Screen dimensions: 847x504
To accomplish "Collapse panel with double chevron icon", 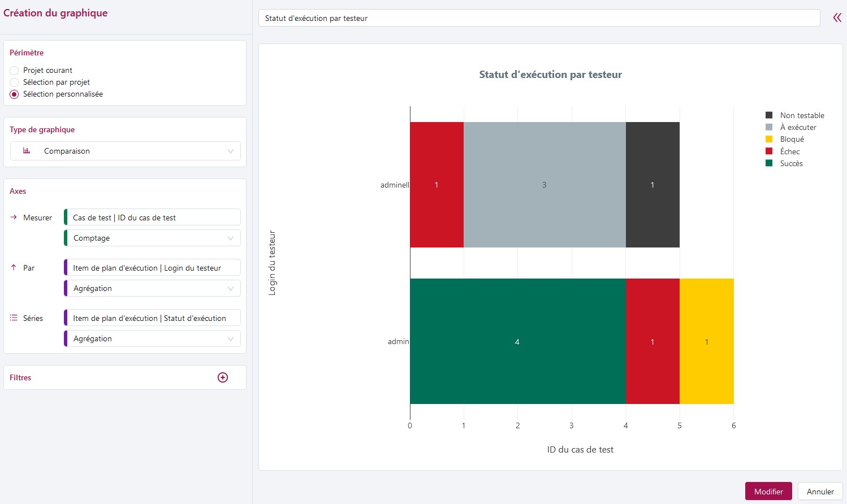I will 837,18.
